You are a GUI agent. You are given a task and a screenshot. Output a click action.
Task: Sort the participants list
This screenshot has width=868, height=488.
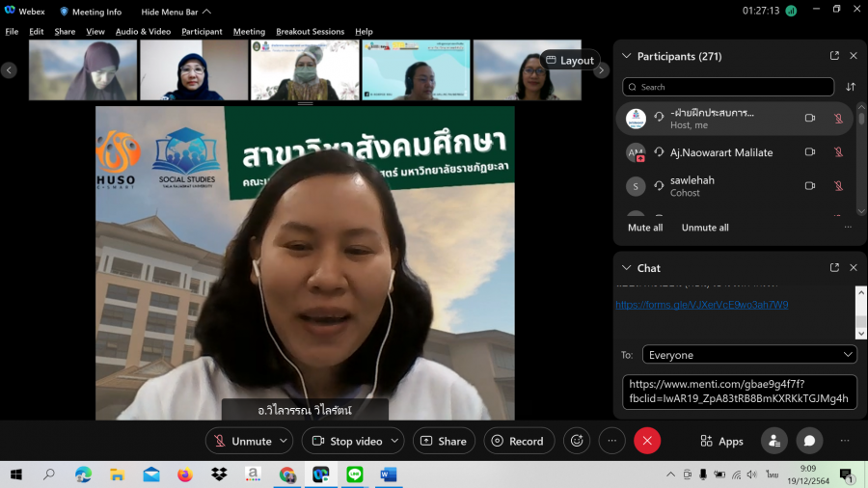[851, 87]
